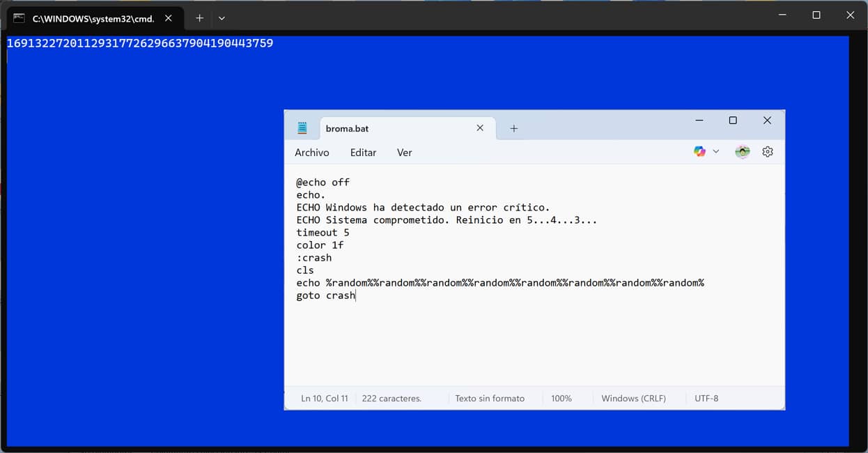Viewport: 868px width, 453px height.
Task: Open the Archivo menu
Action: point(311,152)
